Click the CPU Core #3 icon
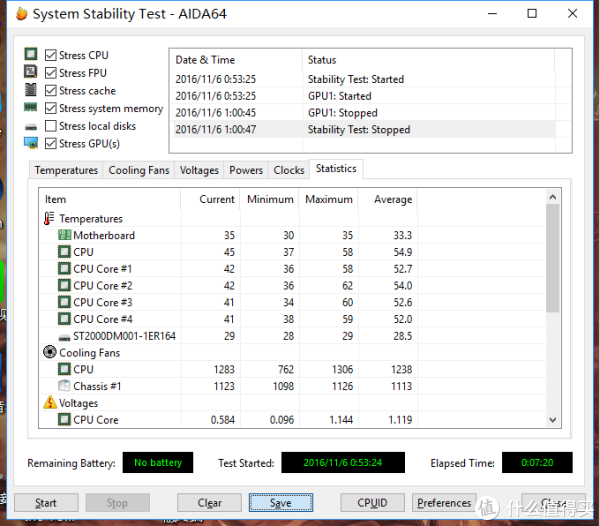 64,302
